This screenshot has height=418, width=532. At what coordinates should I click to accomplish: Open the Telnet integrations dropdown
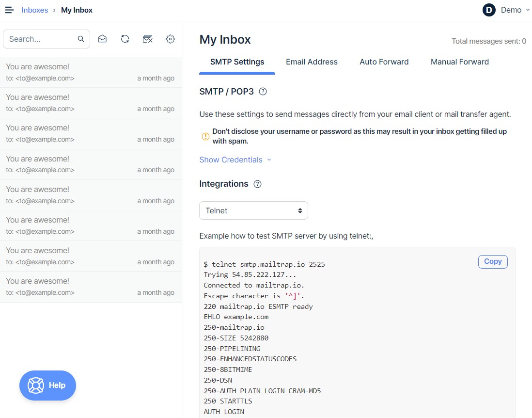coord(253,210)
